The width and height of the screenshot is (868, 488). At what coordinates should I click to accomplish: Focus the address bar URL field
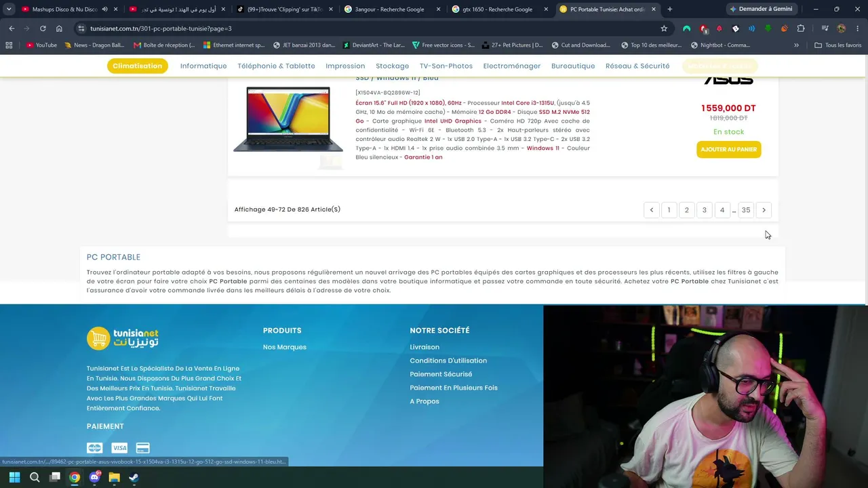373,28
